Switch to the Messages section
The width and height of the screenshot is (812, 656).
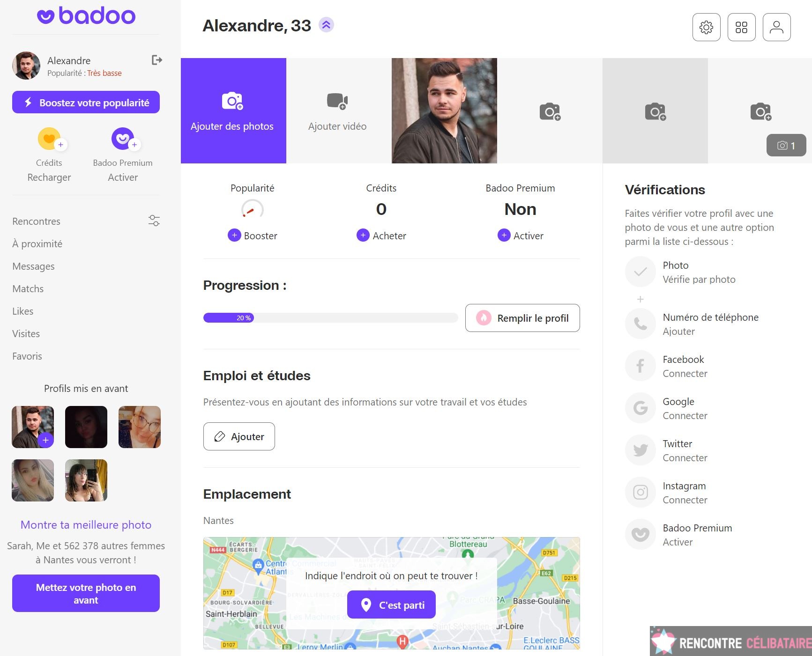(33, 266)
